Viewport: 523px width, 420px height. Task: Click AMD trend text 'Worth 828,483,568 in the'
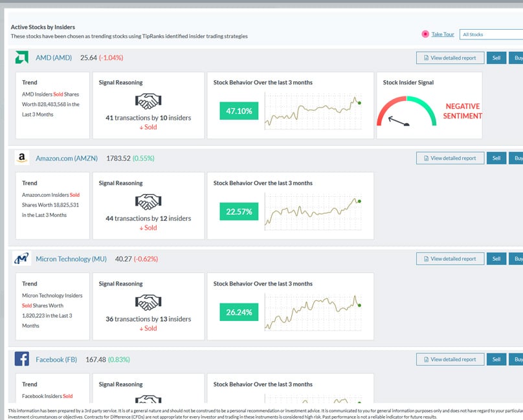(50, 104)
